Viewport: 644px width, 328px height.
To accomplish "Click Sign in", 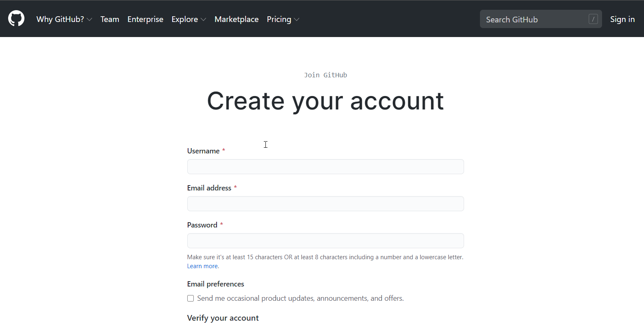I will (x=622, y=19).
